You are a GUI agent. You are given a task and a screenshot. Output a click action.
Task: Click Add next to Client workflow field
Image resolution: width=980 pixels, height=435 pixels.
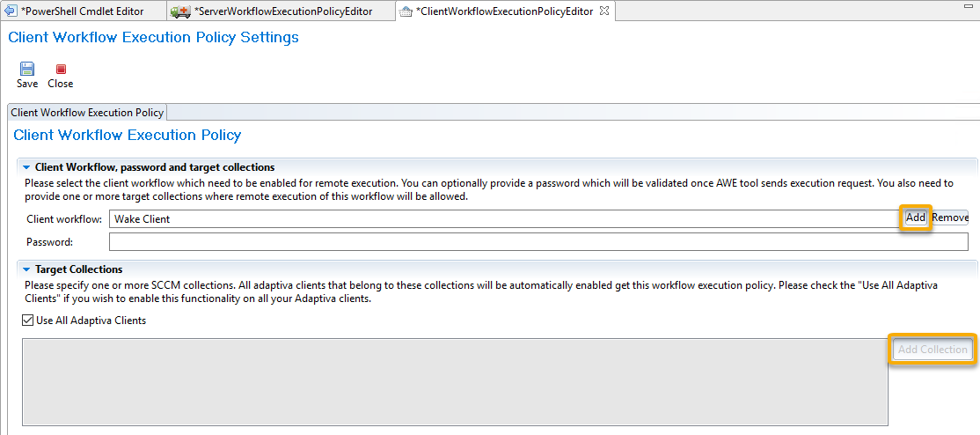916,217
